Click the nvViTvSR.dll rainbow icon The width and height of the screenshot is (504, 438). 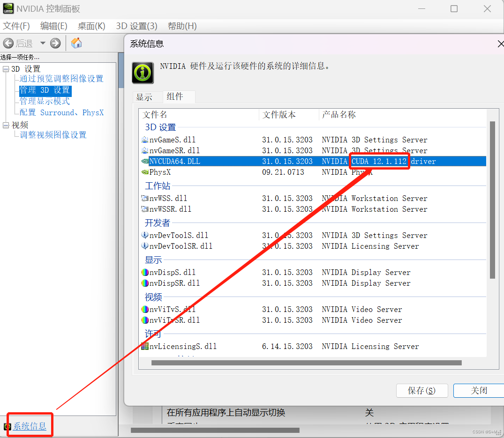click(x=145, y=320)
